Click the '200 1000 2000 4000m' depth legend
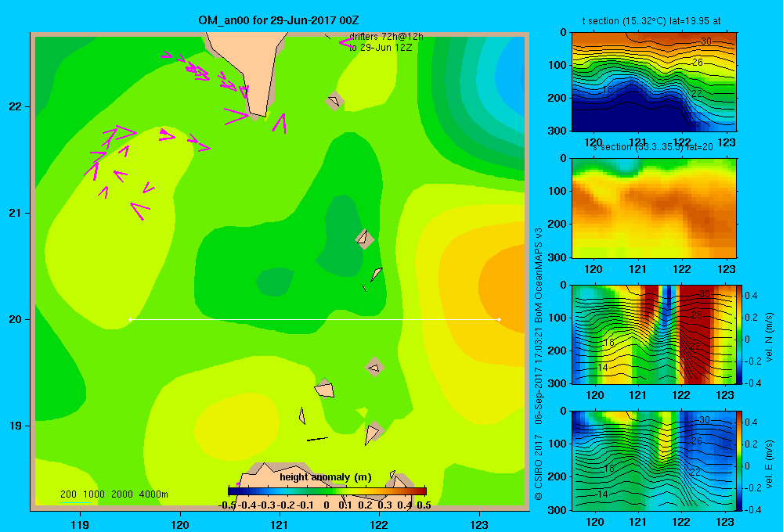 (114, 494)
